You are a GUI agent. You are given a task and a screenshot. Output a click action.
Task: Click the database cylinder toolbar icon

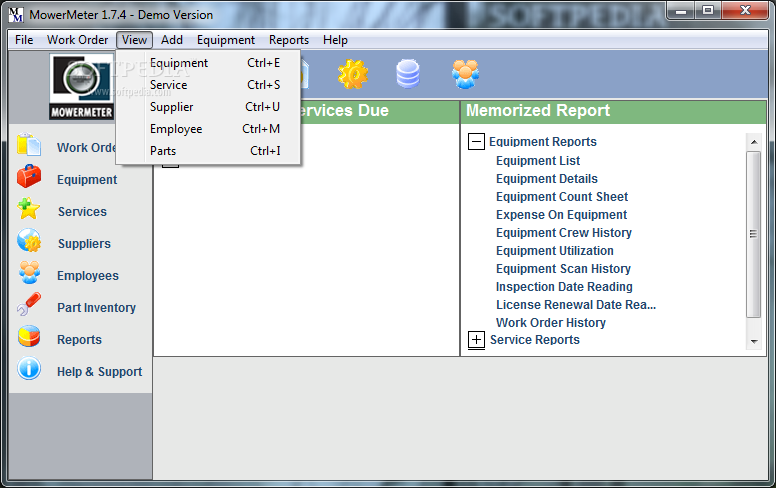[x=408, y=74]
